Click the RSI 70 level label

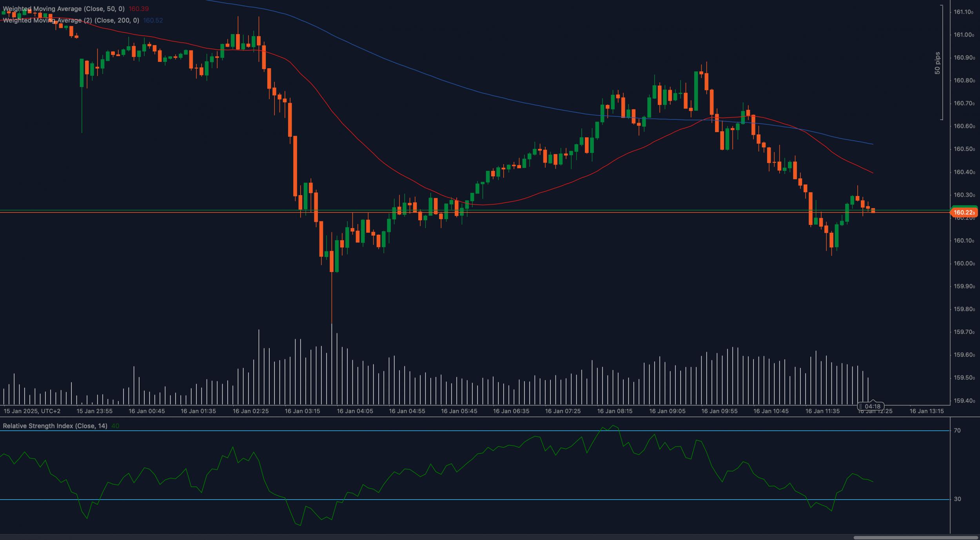click(957, 431)
